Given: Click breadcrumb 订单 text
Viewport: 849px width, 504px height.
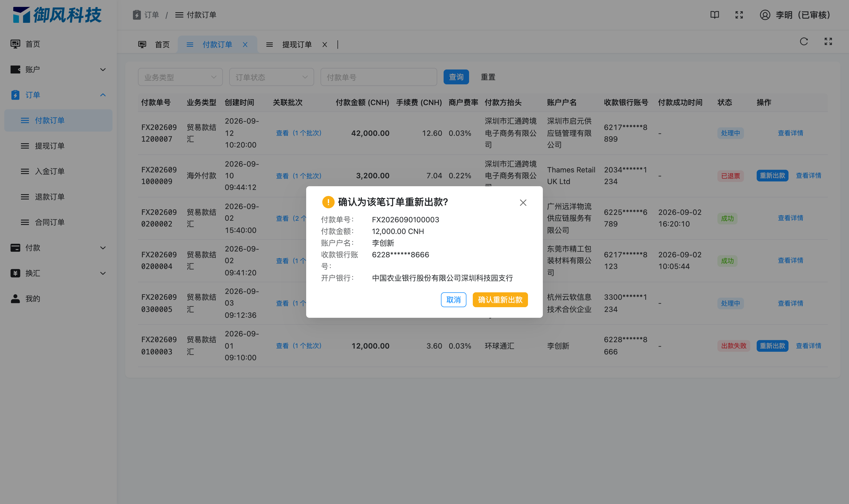Looking at the screenshot, I should click(x=151, y=15).
